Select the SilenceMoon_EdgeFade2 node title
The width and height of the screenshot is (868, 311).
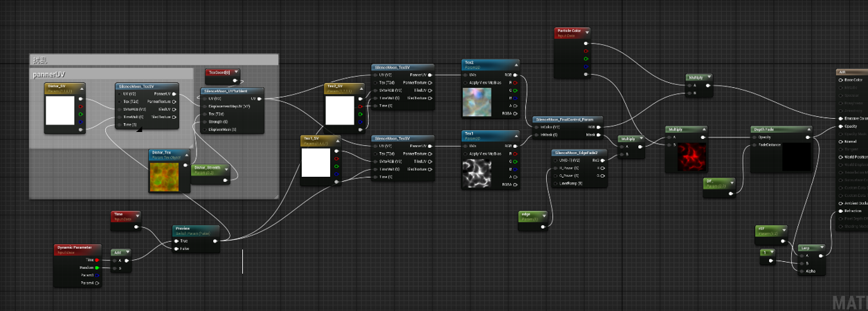[x=579, y=152]
